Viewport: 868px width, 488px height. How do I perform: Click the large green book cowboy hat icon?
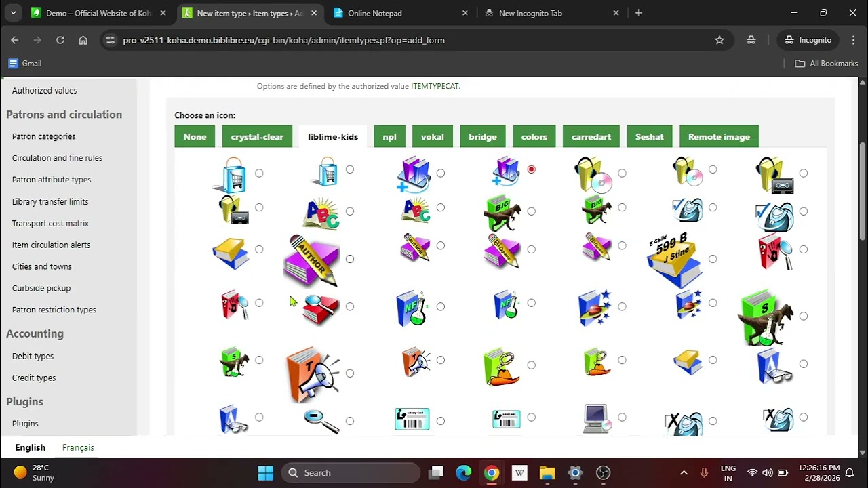click(502, 367)
